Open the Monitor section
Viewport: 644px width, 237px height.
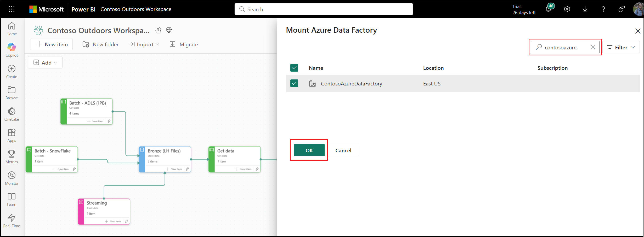12,178
